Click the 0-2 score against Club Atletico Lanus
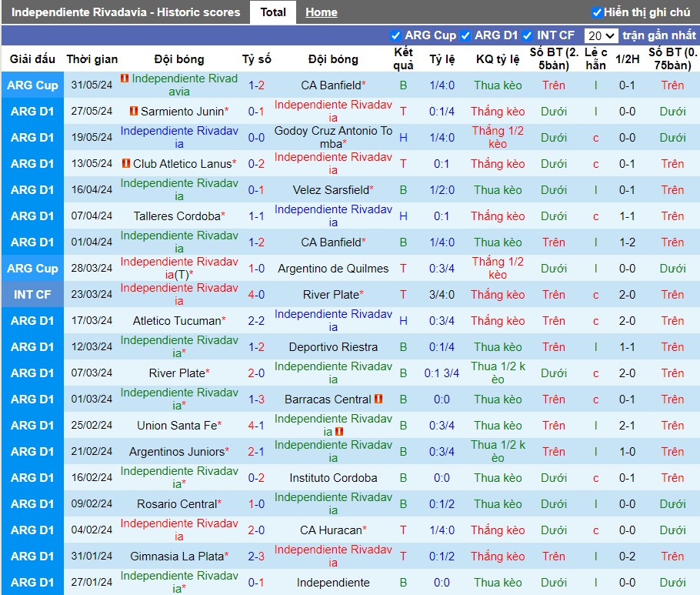 256,164
